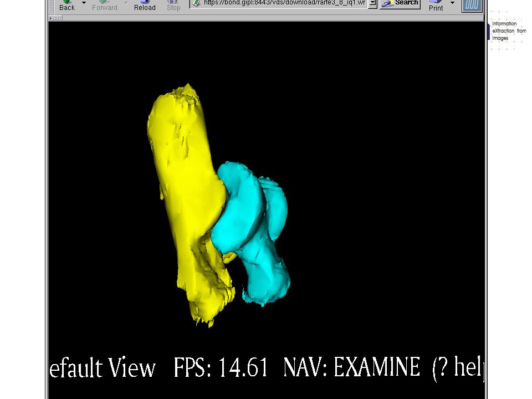Screen dimensions: 532x399
Task: Click the Forward navigation button
Action: pyautogui.click(x=105, y=6)
